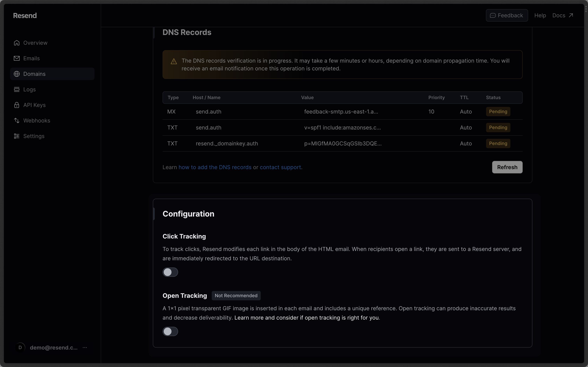Click the Refresh button
588x367 pixels.
click(507, 167)
